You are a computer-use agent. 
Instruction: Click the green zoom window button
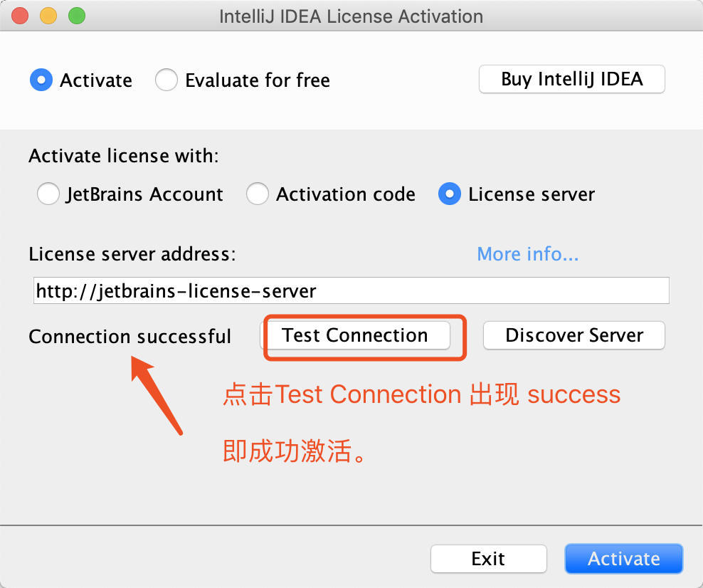pyautogui.click(x=76, y=16)
